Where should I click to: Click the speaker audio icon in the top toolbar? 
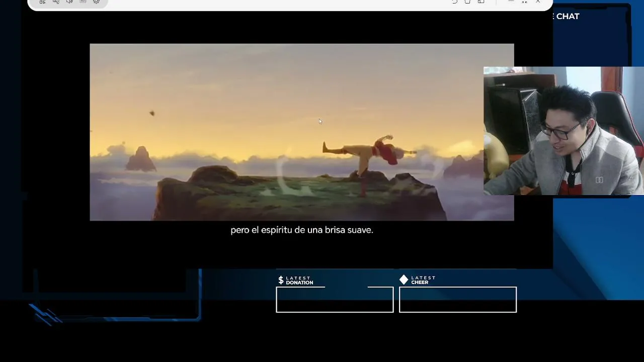[69, 2]
